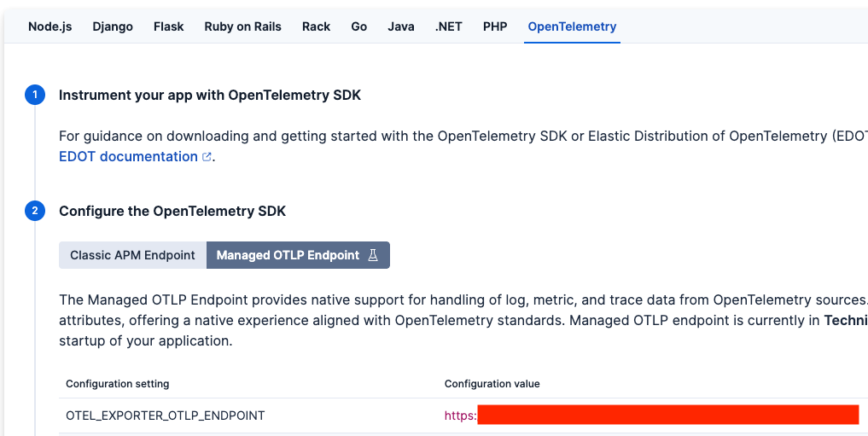
Task: Click the OTEL_EXPORTER_OTLP_ENDPOINT setting name
Action: coord(166,416)
